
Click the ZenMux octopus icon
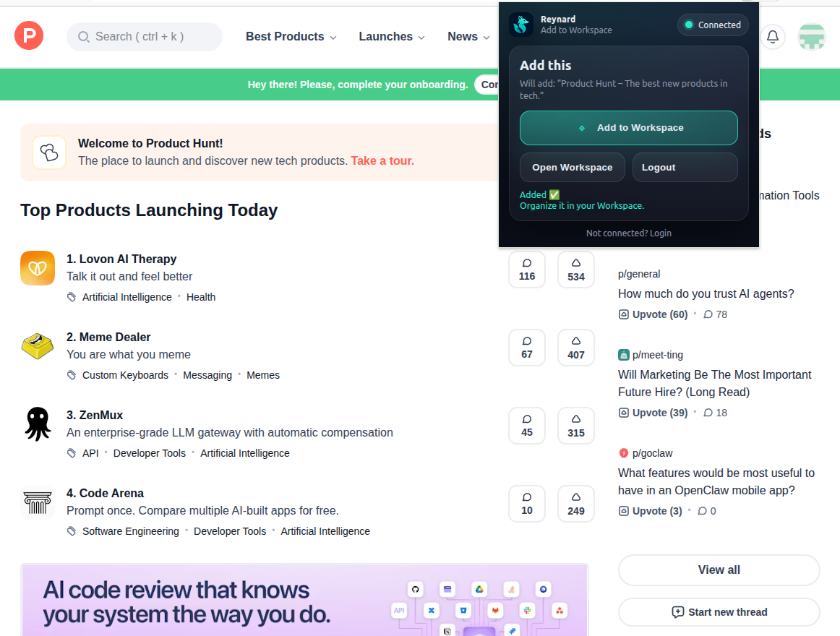pyautogui.click(x=38, y=424)
